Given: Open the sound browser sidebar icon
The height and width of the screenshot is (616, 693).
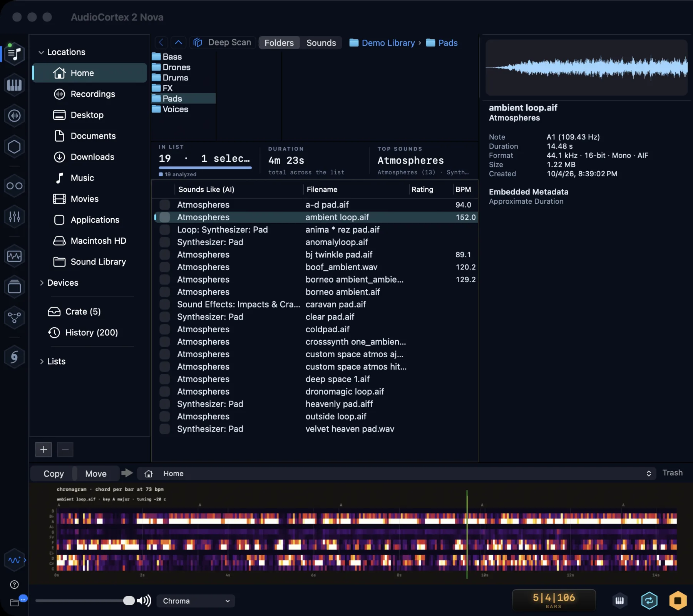Looking at the screenshot, I should pyautogui.click(x=14, y=53).
